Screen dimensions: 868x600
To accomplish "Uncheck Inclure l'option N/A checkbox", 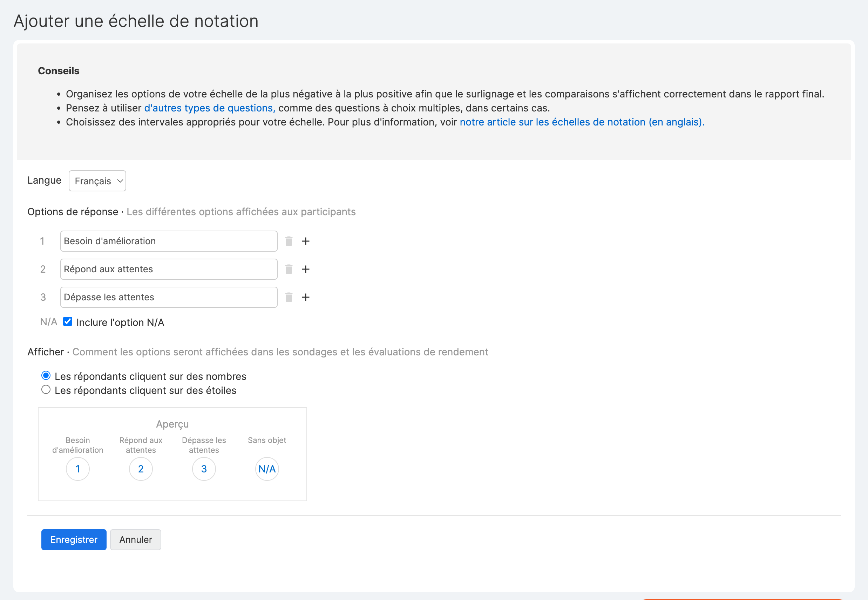I will [68, 321].
